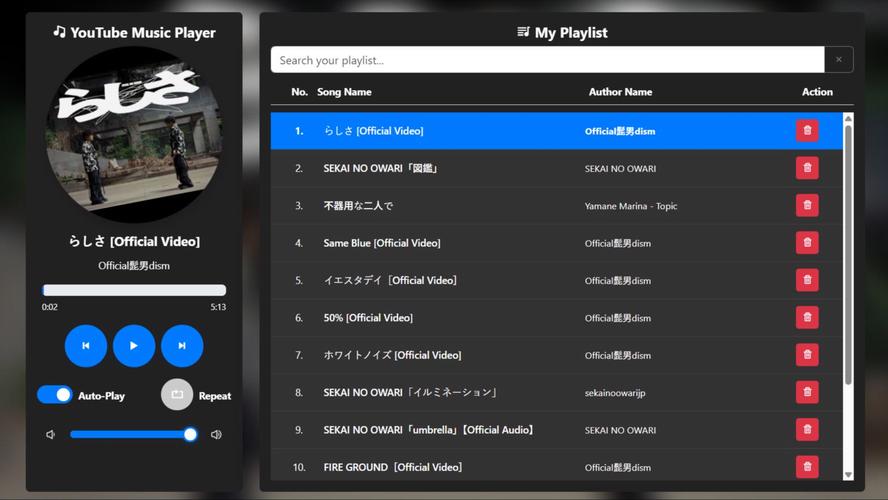888x500 pixels.
Task: Click the play button
Action: [134, 346]
